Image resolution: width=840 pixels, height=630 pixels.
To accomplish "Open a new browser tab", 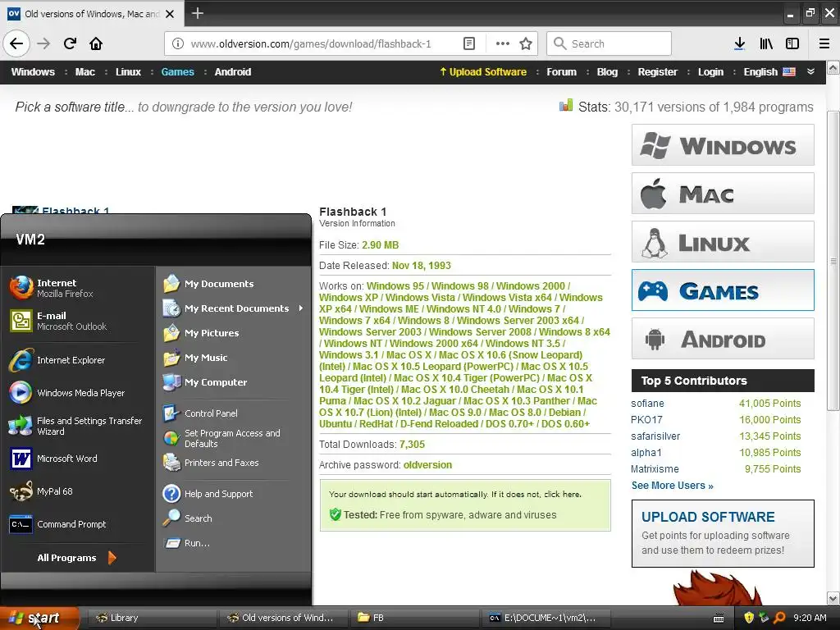I will [197, 13].
